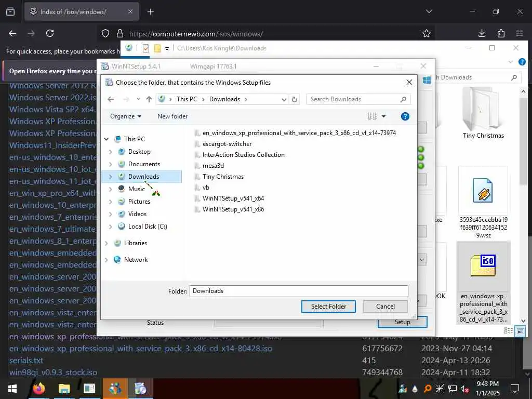The image size is (532, 399).
Task: Open serials.txt link in Firefox
Action: [26, 361]
